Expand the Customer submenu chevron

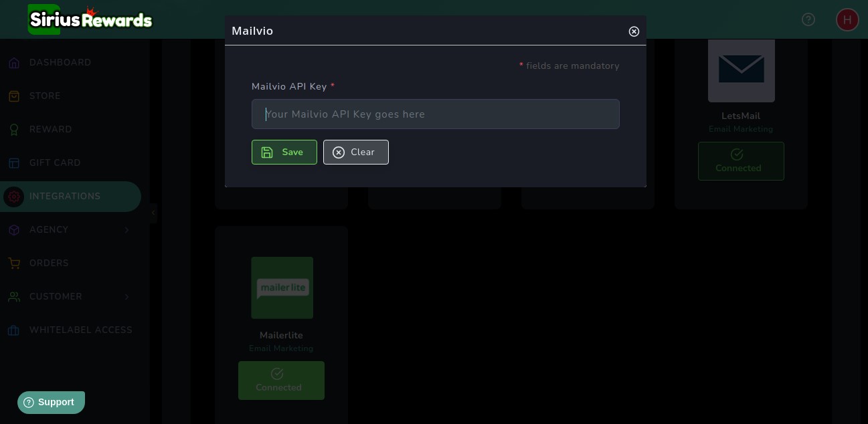coord(126,297)
